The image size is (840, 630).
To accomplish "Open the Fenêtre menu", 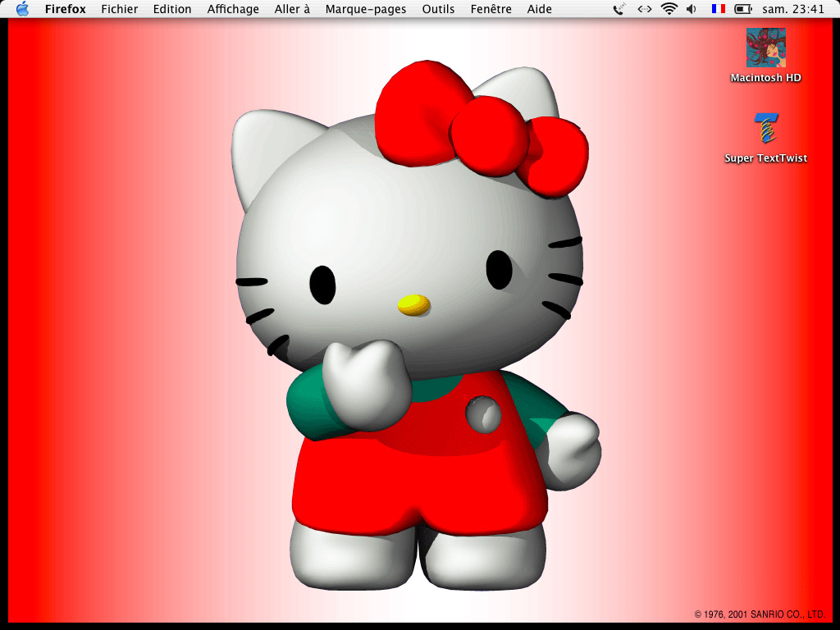I will coord(491,9).
